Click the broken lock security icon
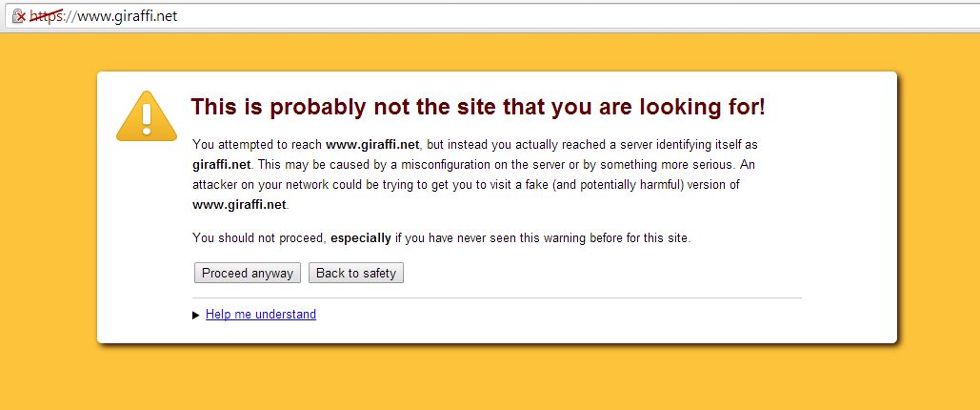 tap(18, 16)
